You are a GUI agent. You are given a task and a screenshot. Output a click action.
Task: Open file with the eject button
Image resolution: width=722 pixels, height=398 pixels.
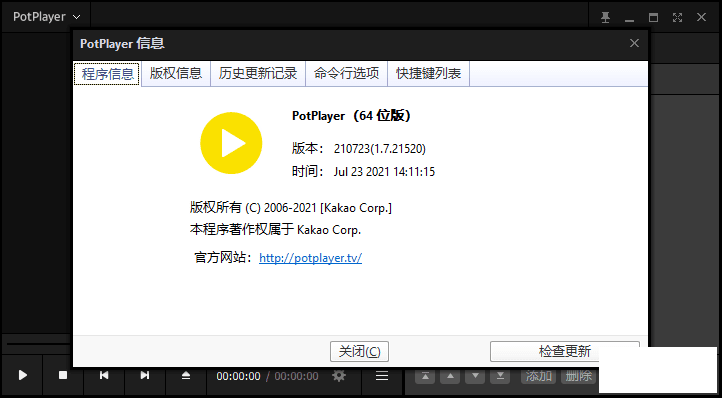pyautogui.click(x=186, y=375)
